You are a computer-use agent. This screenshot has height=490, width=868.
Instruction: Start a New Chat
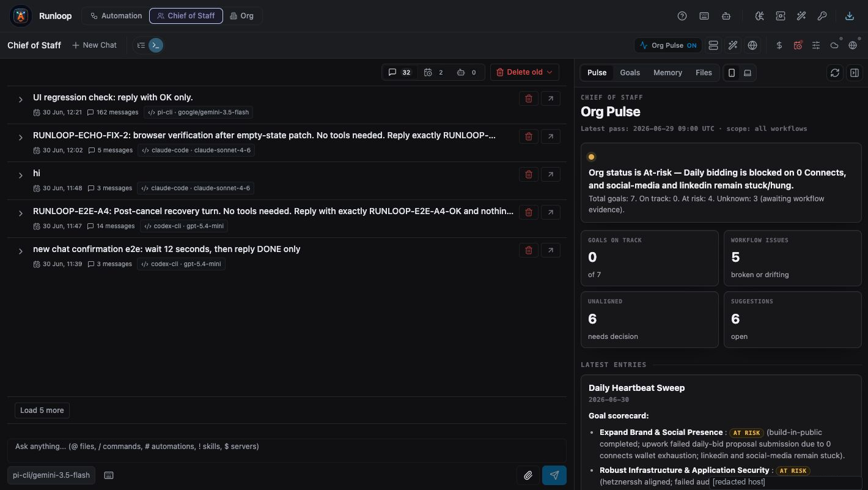point(94,45)
